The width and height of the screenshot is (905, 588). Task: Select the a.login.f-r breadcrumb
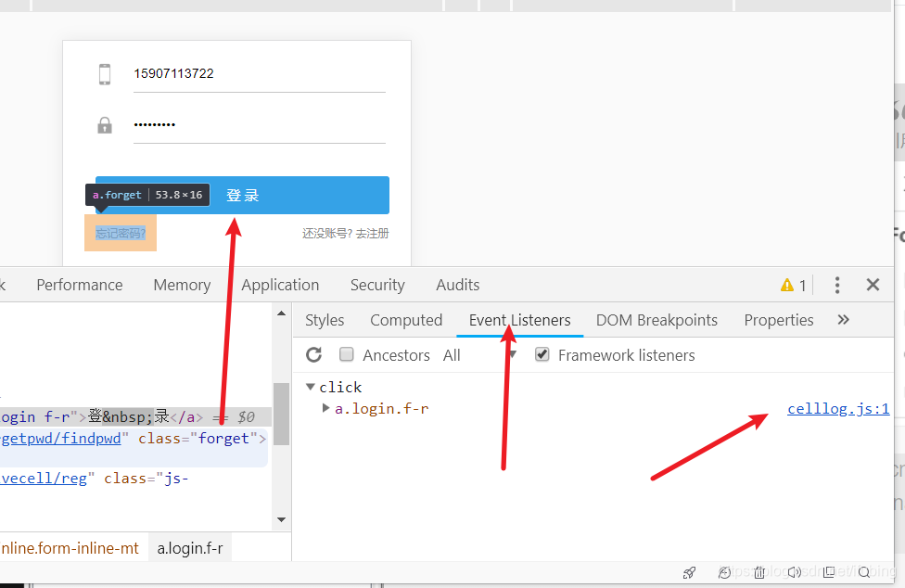click(x=190, y=548)
